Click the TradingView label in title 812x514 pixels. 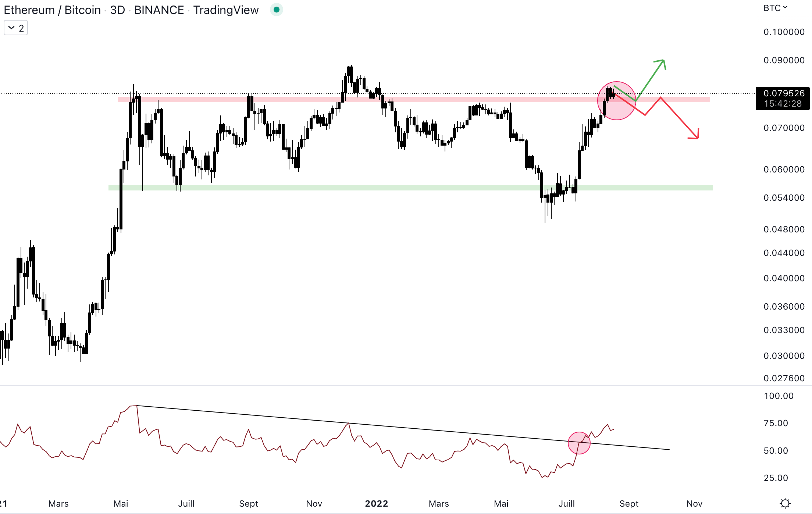[x=226, y=10]
